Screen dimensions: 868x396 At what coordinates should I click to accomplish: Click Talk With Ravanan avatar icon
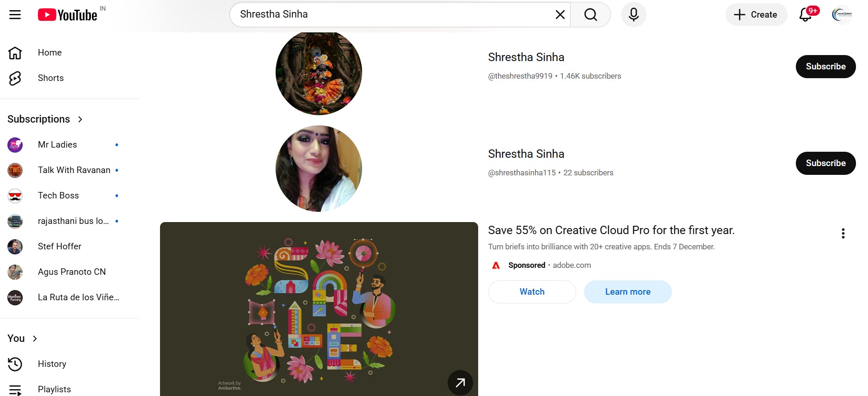tap(15, 170)
